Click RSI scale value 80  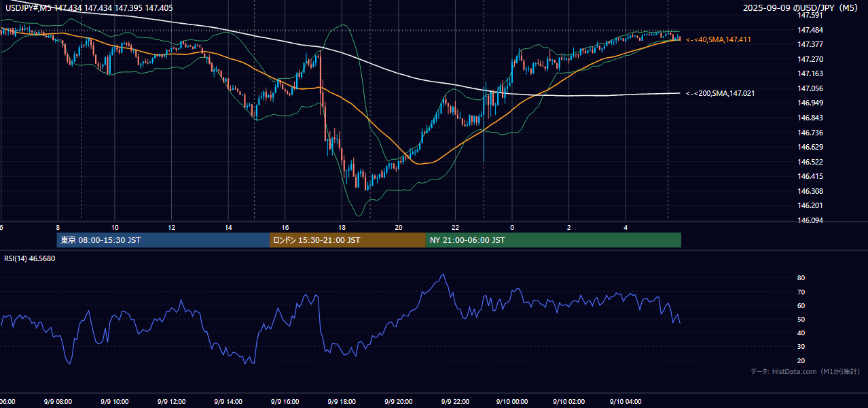tap(801, 278)
